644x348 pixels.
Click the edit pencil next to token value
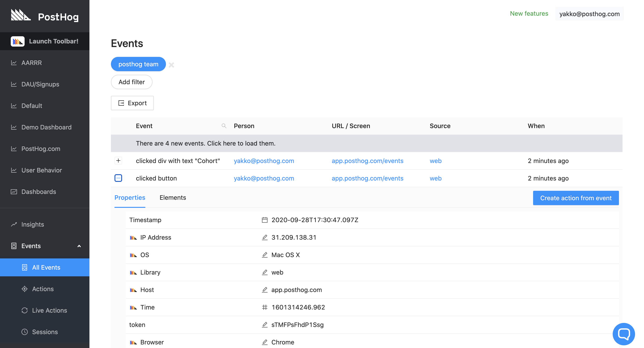tap(265, 325)
